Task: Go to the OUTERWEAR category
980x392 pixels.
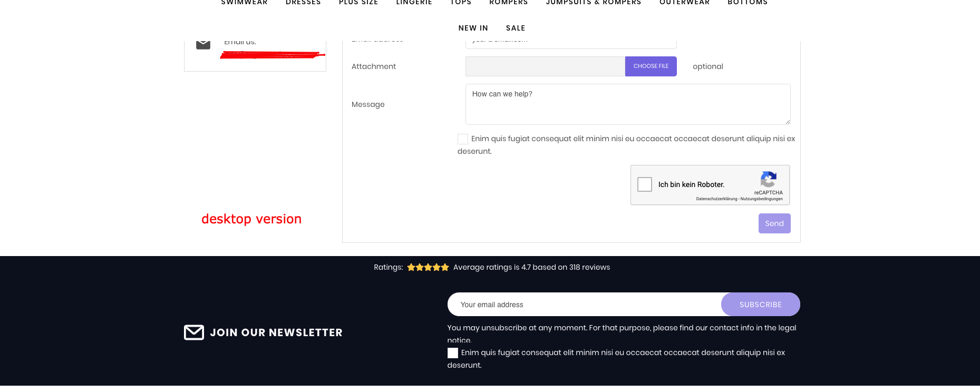Action: tap(684, 3)
